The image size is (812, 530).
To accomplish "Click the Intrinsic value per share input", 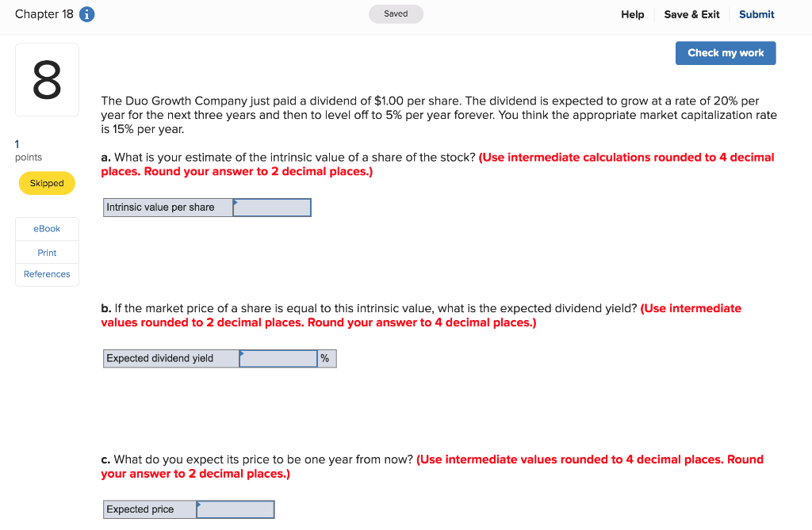I will tap(272, 208).
